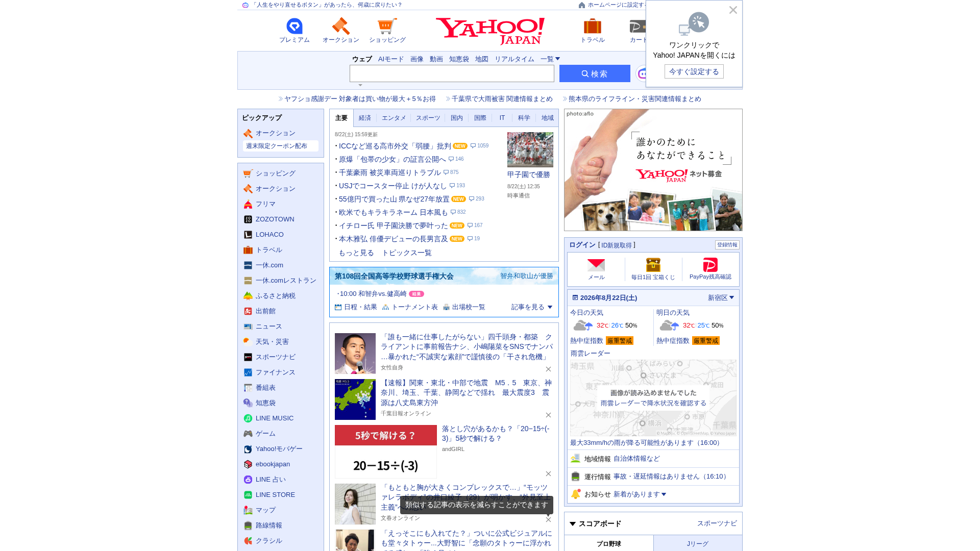Switch to the スポーツ news tab
This screenshot has height=551, width=980.
pyautogui.click(x=428, y=118)
